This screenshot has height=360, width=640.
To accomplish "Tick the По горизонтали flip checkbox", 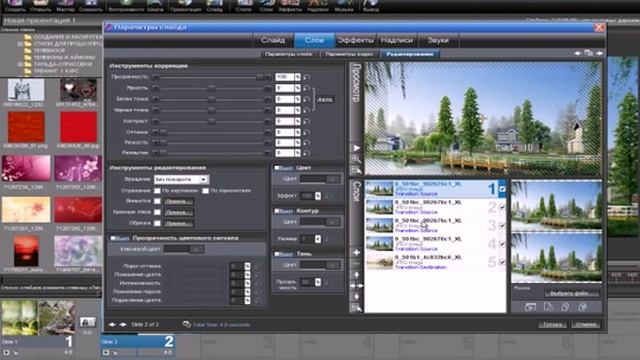I will point(205,191).
